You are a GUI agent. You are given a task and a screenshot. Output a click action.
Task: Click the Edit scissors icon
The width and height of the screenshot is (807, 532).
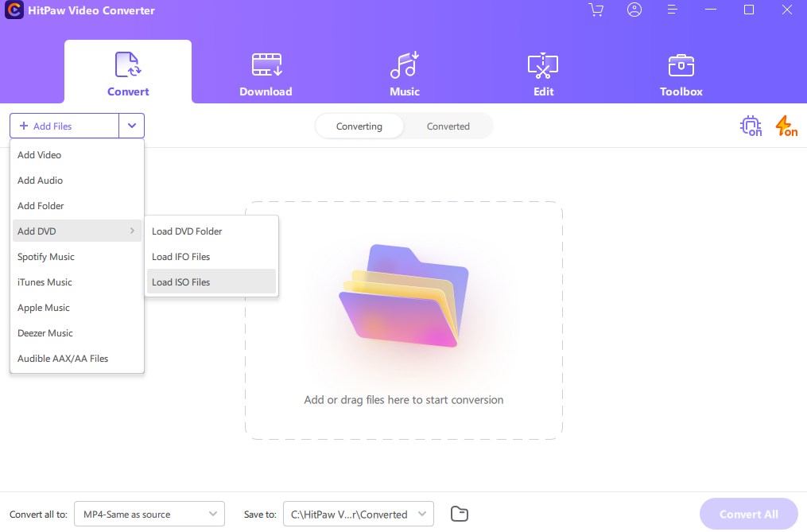pyautogui.click(x=543, y=65)
